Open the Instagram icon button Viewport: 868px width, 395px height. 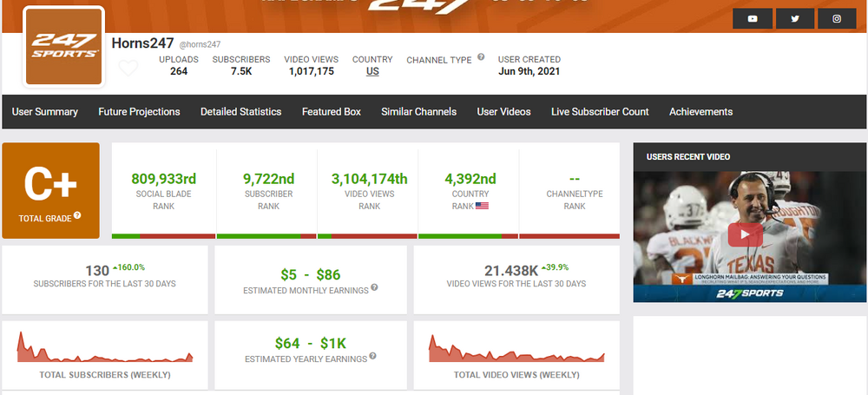click(x=837, y=18)
